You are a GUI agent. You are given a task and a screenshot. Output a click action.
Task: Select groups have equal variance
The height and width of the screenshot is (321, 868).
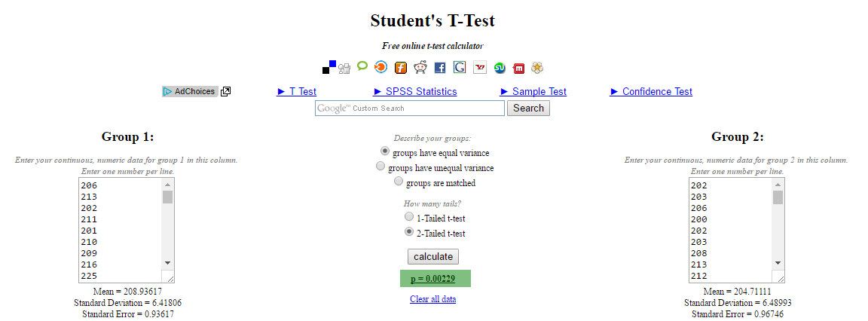385,151
